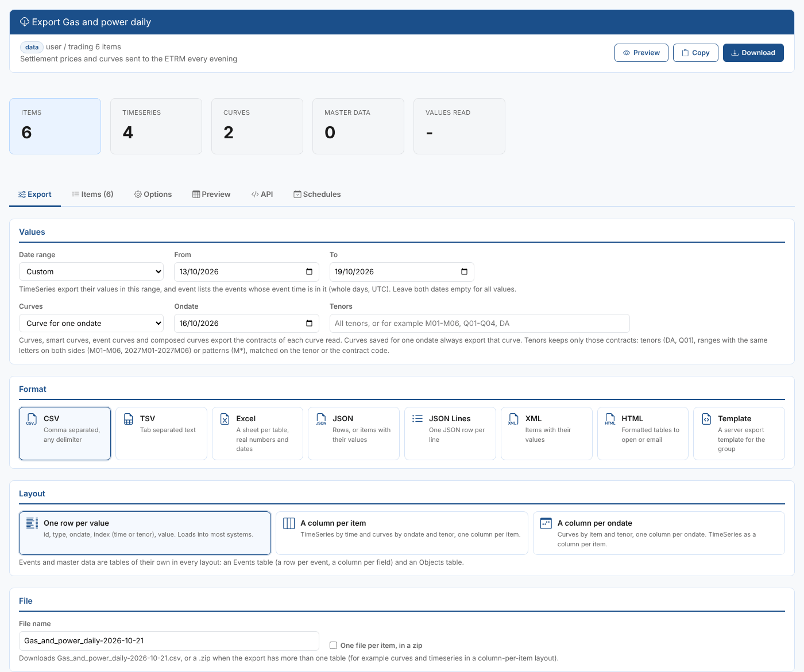Click the Excel spreadsheet file icon
Screen dimensions: 804x672
225,419
